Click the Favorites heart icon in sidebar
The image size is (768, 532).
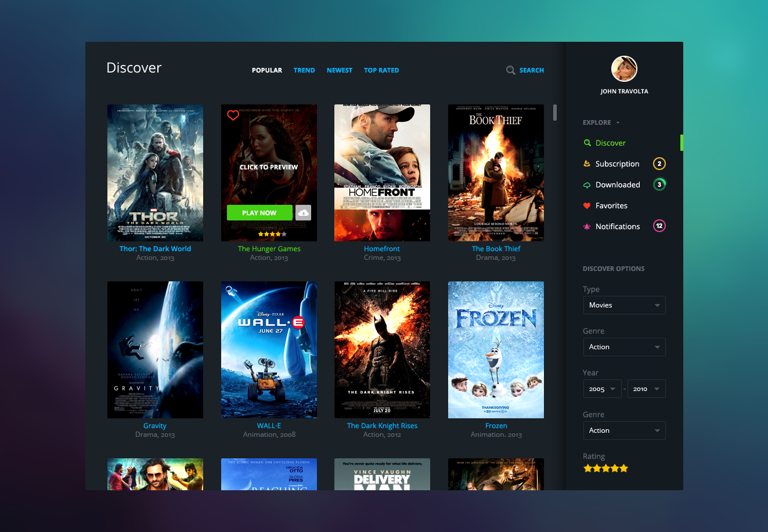[587, 205]
